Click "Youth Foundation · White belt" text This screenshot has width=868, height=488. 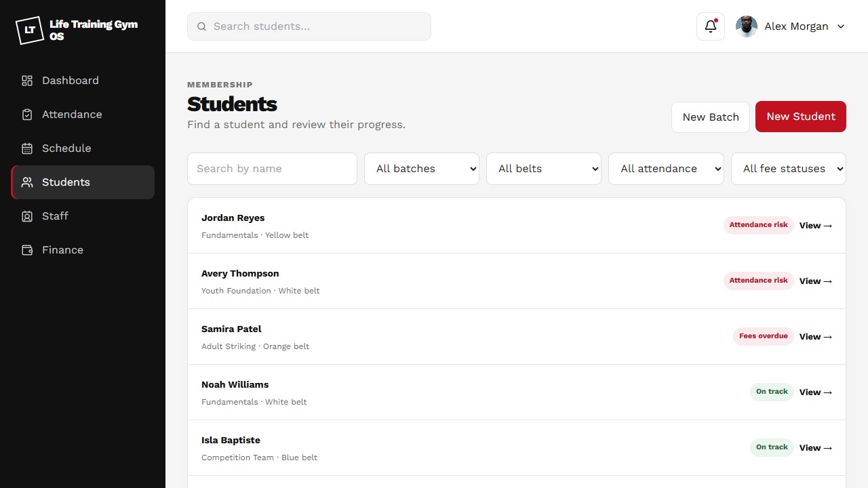260,291
